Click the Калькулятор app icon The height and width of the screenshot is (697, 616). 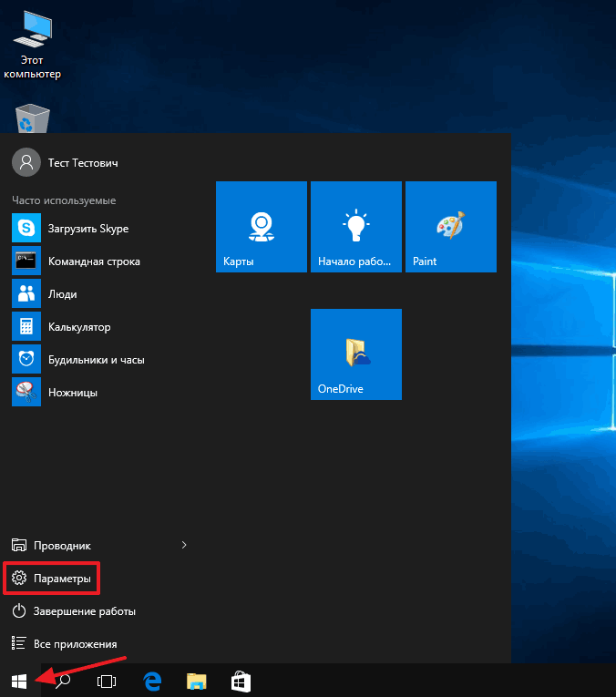click(26, 326)
